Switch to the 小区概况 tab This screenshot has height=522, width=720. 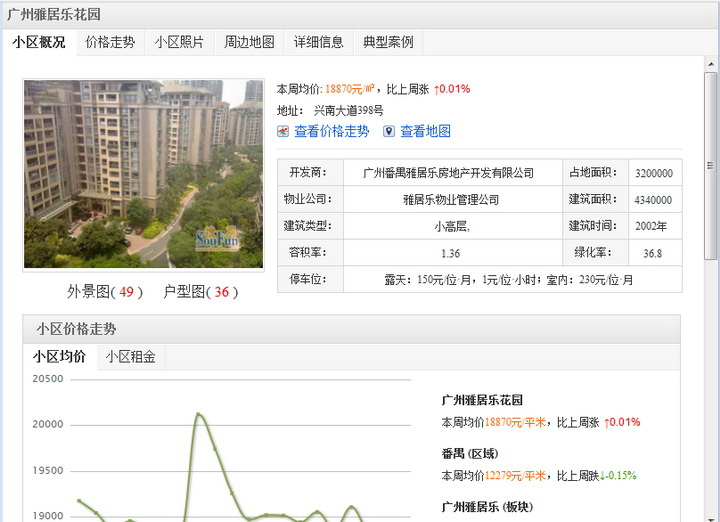click(39, 42)
